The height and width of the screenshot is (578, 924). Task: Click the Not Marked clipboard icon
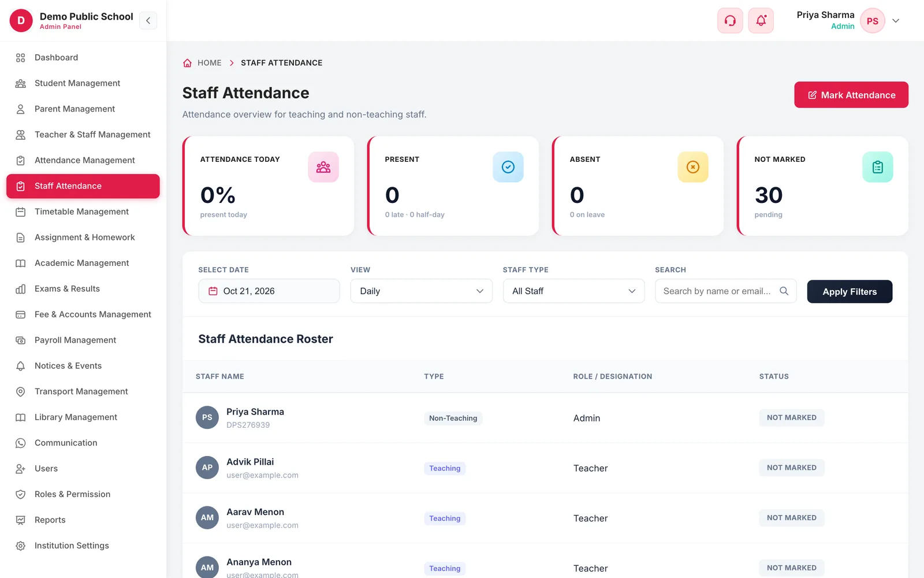pos(878,167)
